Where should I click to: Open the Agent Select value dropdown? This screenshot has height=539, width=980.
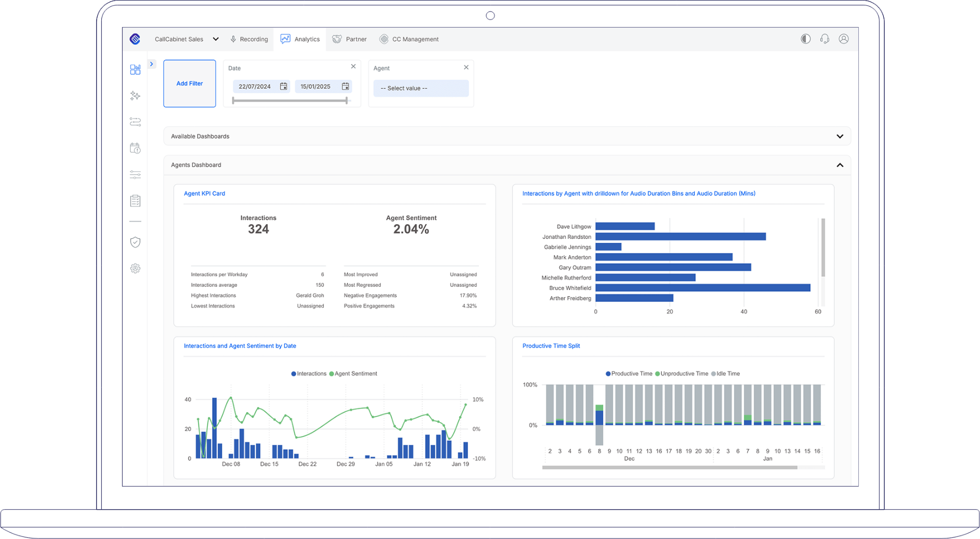[x=421, y=88]
